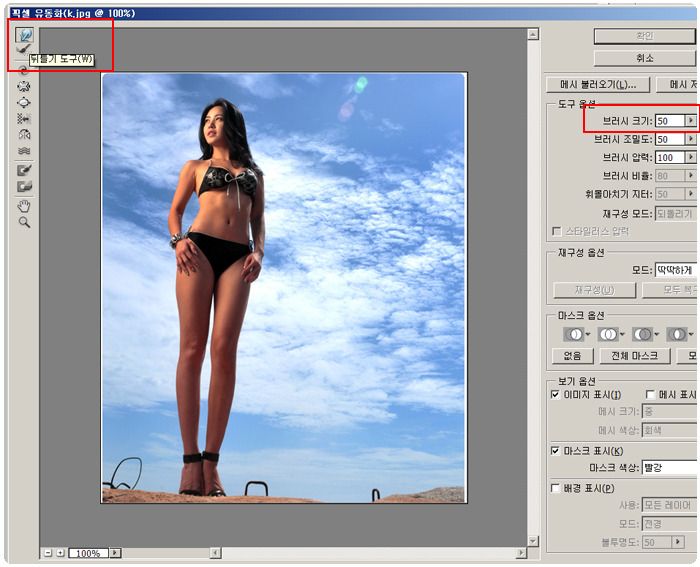
Task: Open the 사용 모든 레이어 dropdown
Action: 669,505
